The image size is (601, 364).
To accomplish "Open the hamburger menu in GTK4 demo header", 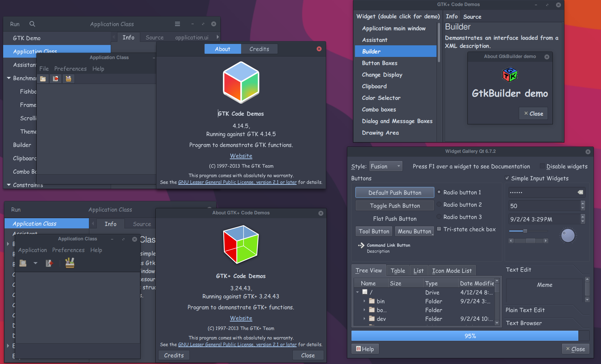I will (177, 24).
